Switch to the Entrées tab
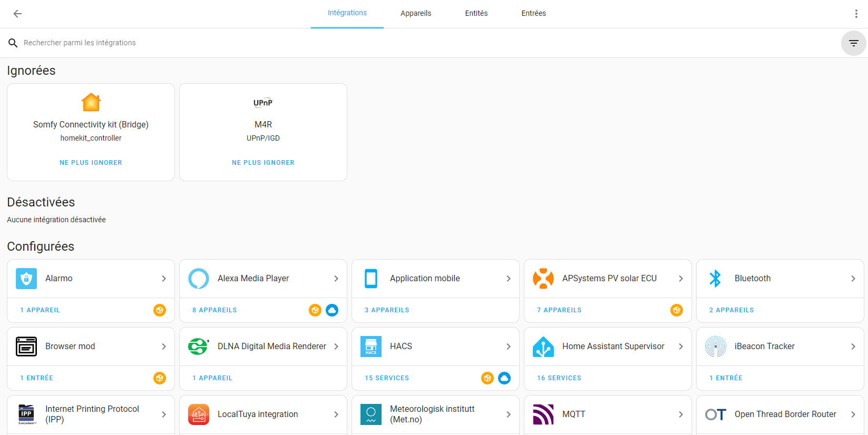The width and height of the screenshot is (868, 435). [x=534, y=13]
